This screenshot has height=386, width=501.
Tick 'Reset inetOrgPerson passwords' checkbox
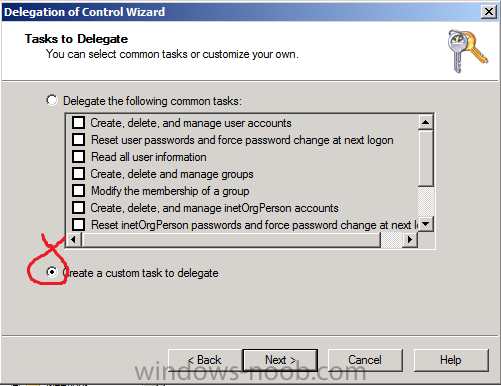pos(79,224)
